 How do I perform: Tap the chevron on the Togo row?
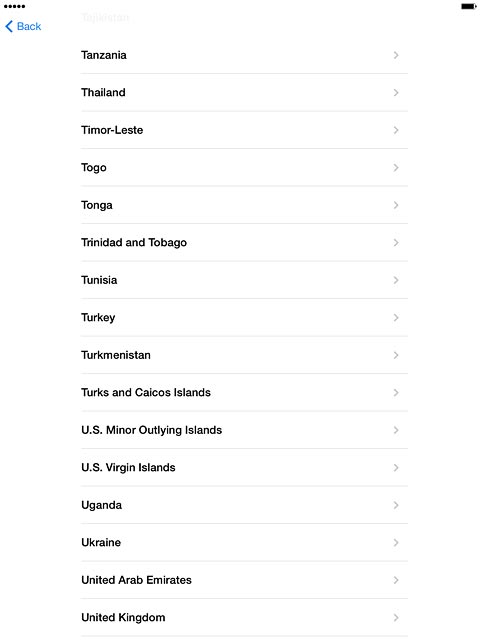pyautogui.click(x=396, y=168)
